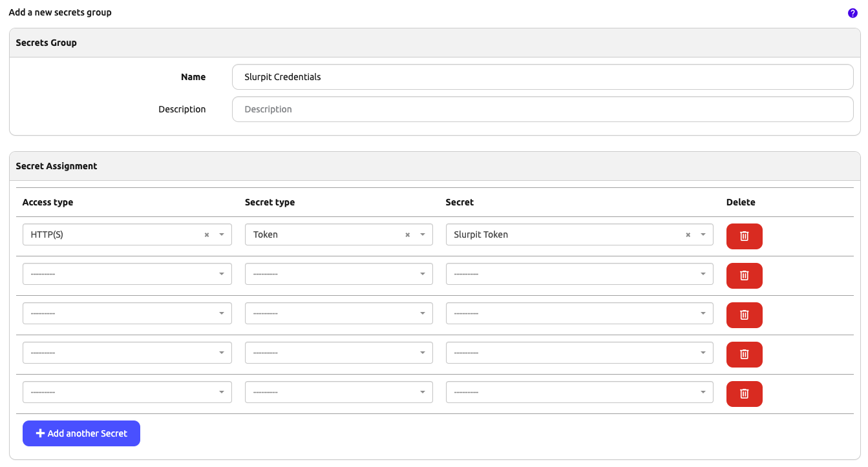Click trash icon in second secret row

point(744,276)
